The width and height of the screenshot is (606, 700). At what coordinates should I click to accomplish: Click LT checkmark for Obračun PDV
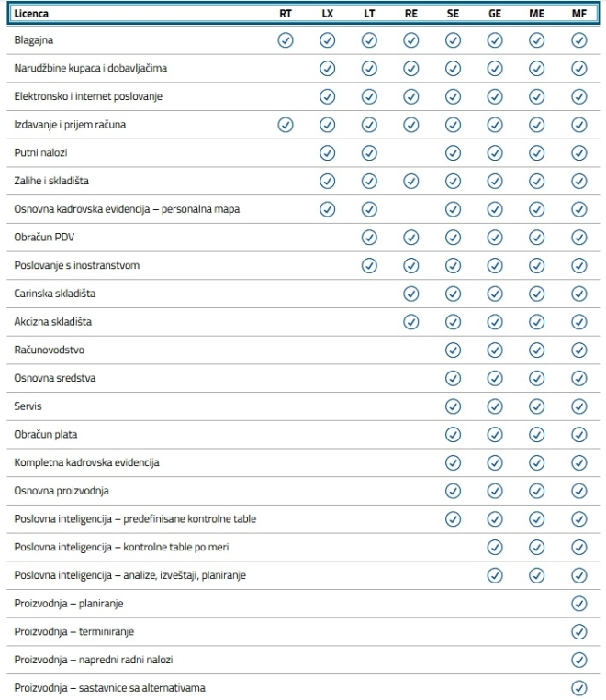pos(369,237)
